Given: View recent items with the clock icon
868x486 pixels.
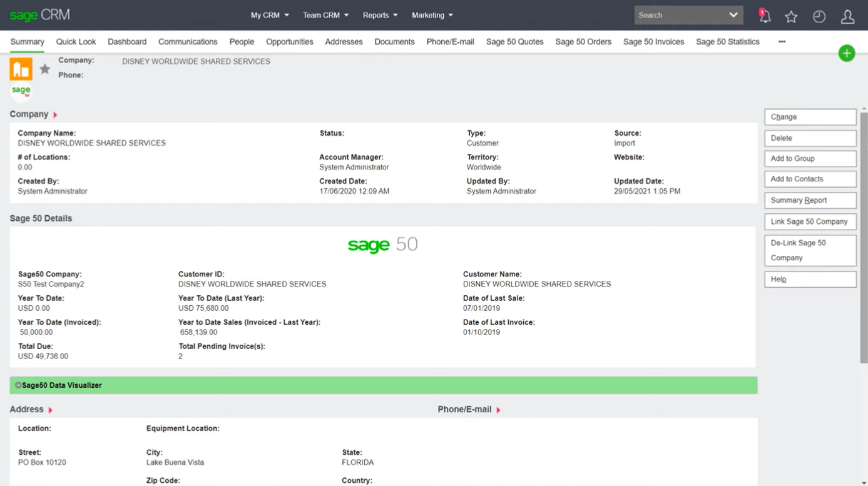Looking at the screenshot, I should click(819, 17).
